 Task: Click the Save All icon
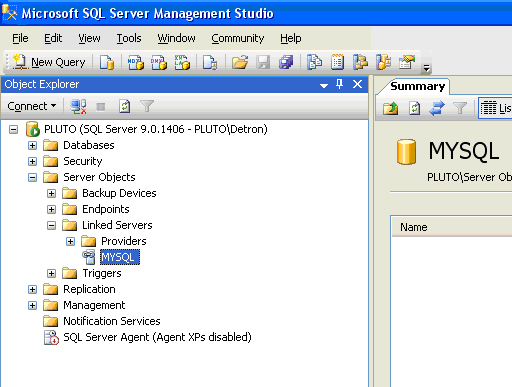pyautogui.click(x=286, y=62)
